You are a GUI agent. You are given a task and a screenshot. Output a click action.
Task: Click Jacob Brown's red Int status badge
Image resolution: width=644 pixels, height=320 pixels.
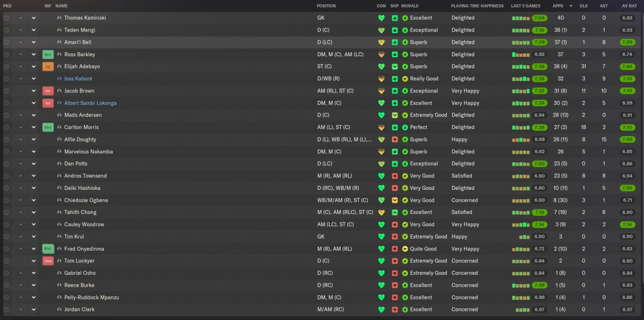point(48,91)
